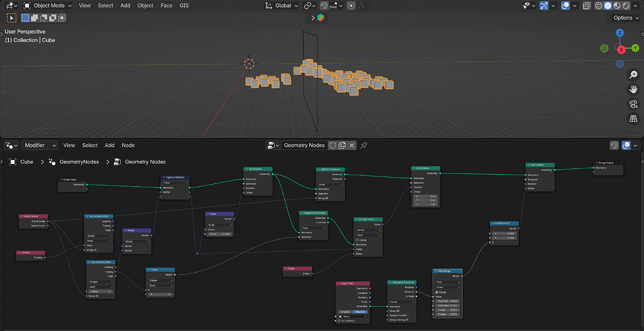Open the pivot point dropdown
The image size is (644, 331).
click(x=309, y=6)
